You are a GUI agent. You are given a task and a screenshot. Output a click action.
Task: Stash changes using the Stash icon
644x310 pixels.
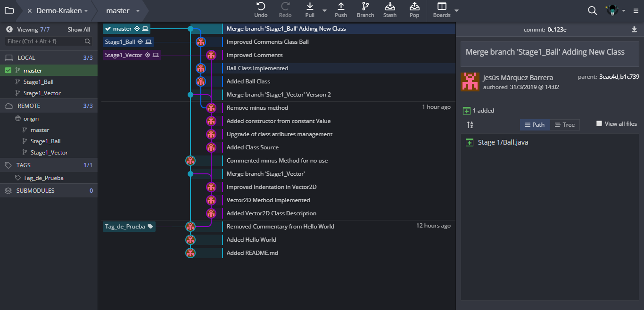point(390,7)
